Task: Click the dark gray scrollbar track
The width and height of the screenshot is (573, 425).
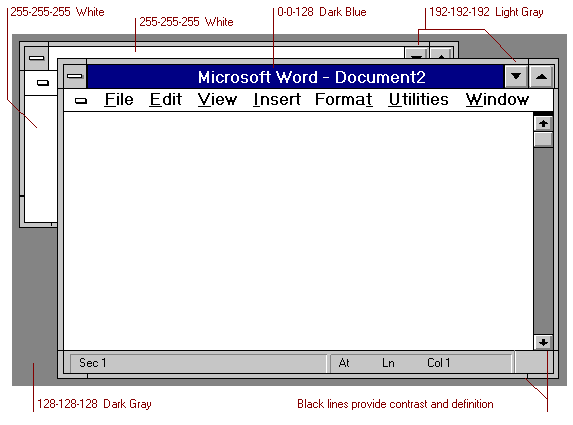Action: click(543, 241)
